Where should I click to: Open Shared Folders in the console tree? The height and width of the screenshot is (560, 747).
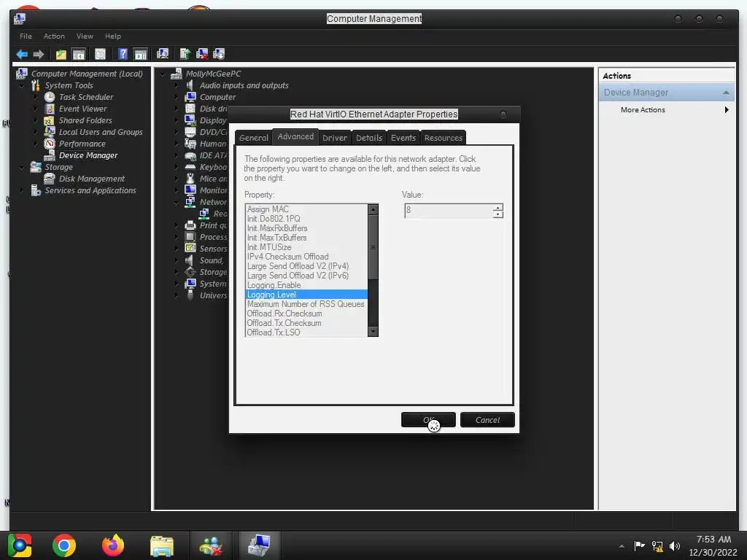pos(85,120)
